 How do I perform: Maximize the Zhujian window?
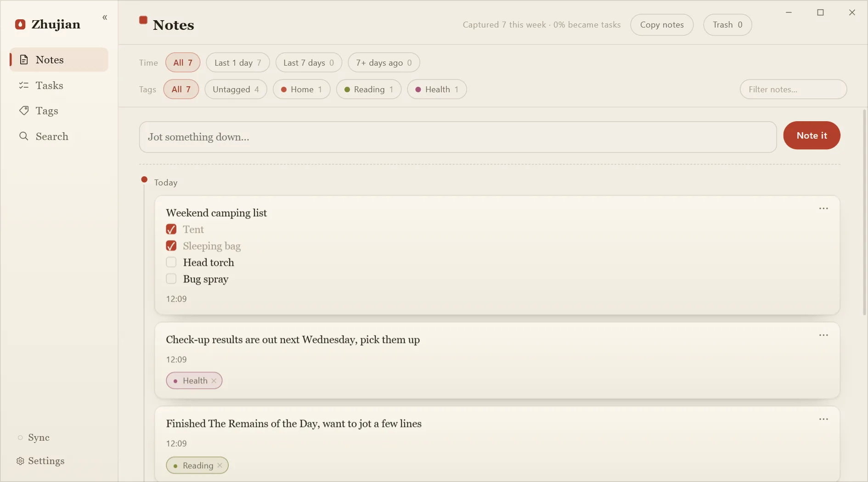[820, 12]
